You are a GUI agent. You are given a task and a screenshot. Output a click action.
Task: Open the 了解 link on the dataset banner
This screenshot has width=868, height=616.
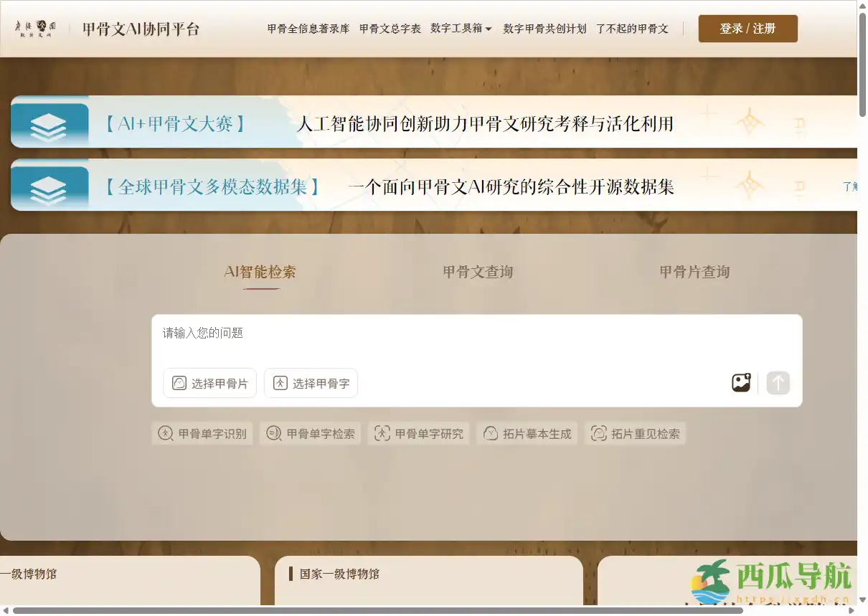[x=852, y=185]
